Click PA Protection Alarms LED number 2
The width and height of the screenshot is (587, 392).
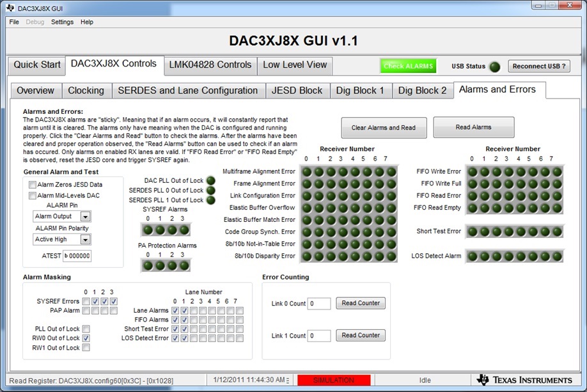tap(172, 265)
